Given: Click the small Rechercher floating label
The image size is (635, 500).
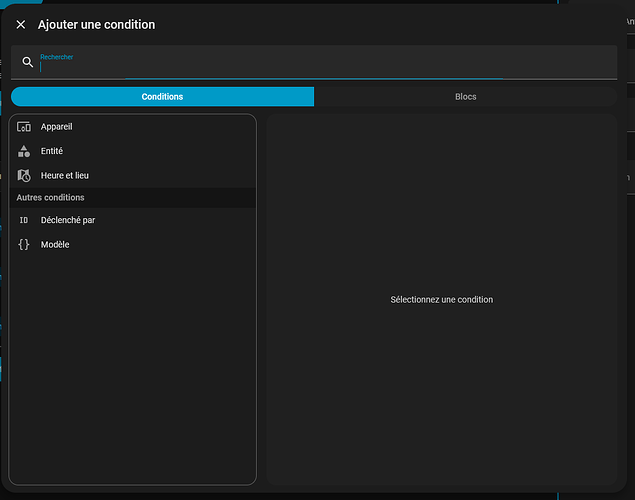Looking at the screenshot, I should tap(57, 57).
